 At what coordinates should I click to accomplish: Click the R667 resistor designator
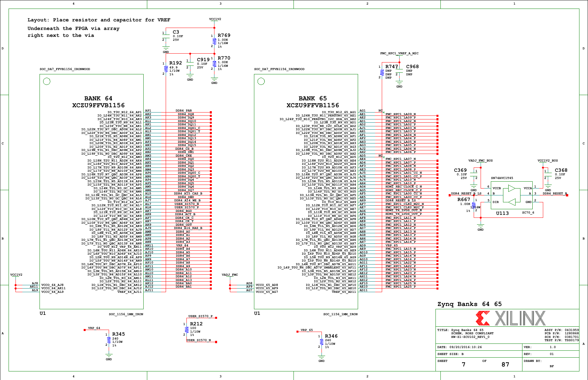tap(464, 200)
